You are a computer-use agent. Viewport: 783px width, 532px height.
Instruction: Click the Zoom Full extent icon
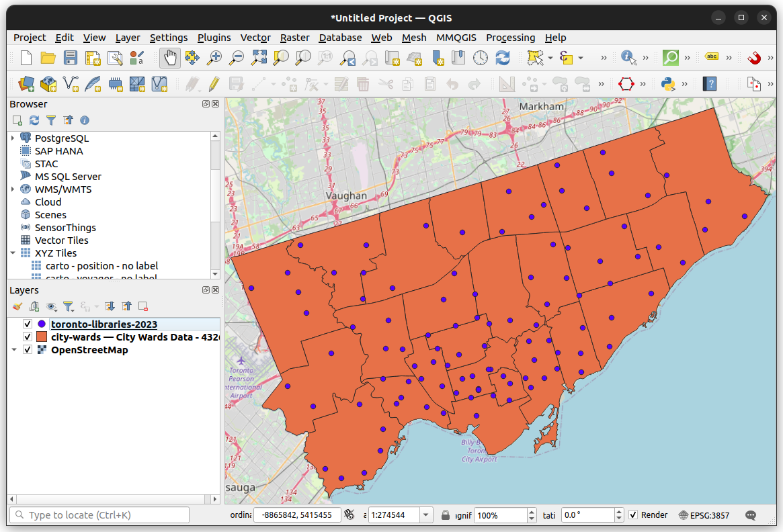(259, 58)
